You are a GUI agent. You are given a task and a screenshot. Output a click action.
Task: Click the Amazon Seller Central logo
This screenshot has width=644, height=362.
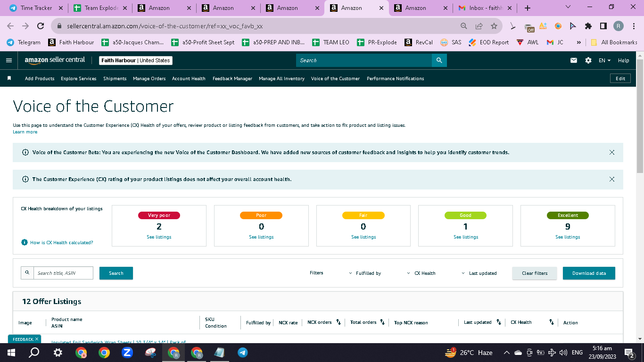tap(55, 60)
